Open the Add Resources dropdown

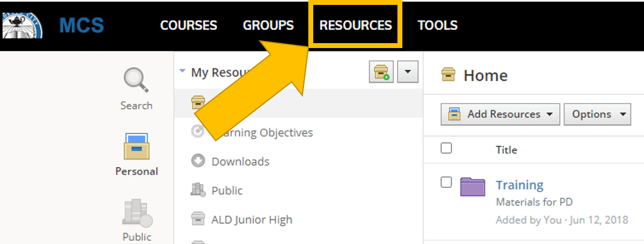click(x=500, y=114)
